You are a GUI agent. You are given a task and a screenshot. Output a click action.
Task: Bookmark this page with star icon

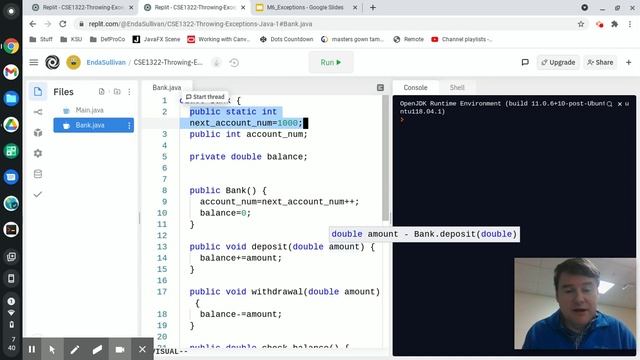click(x=581, y=24)
